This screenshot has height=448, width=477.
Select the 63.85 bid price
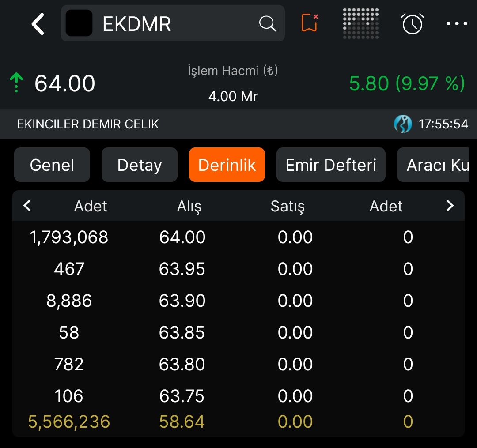point(182,332)
